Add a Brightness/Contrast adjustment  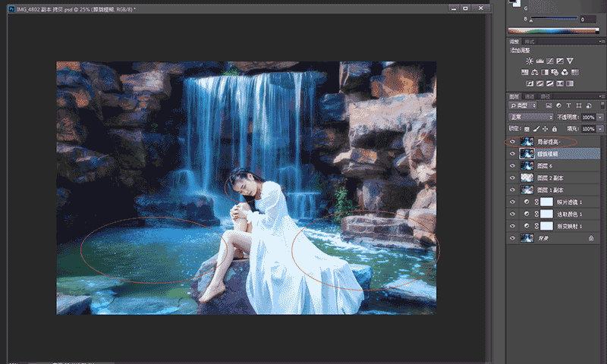(529, 60)
